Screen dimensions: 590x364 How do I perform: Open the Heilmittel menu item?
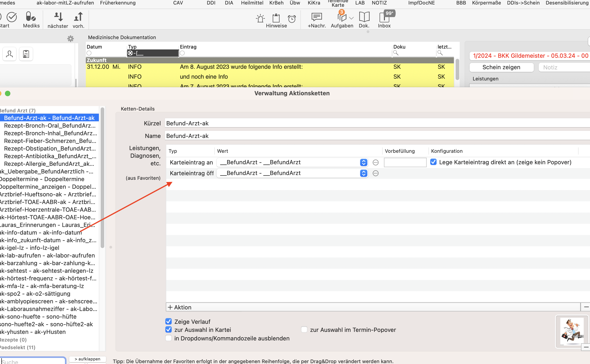pos(252,3)
